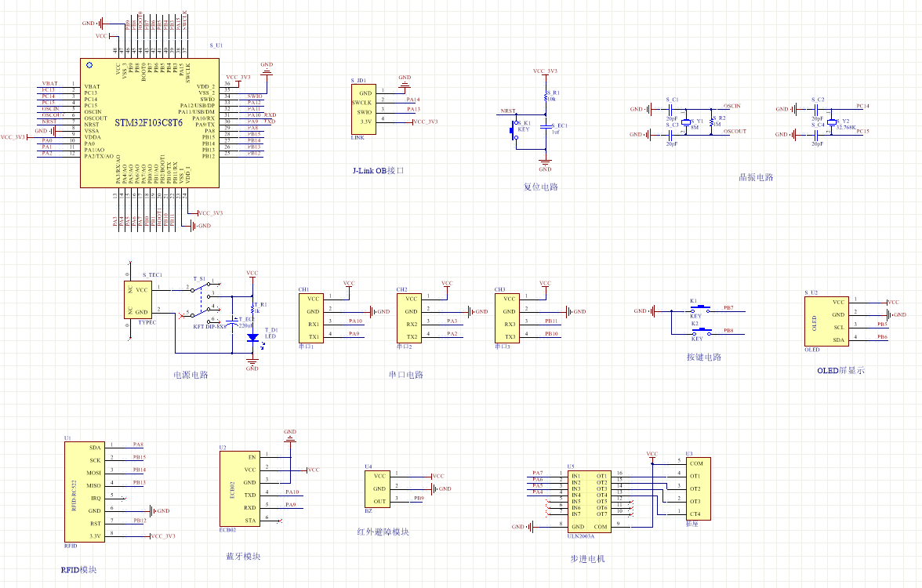This screenshot has width=922, height=588.
Task: Select the 串口电路 label
Action: point(406,375)
